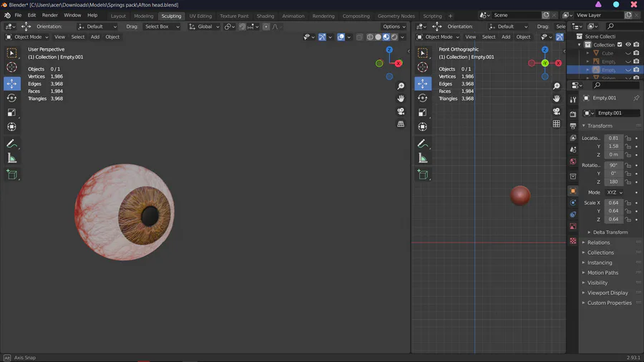This screenshot has width=644, height=362.
Task: Click the Empty.001 object name field
Action: tap(617, 113)
